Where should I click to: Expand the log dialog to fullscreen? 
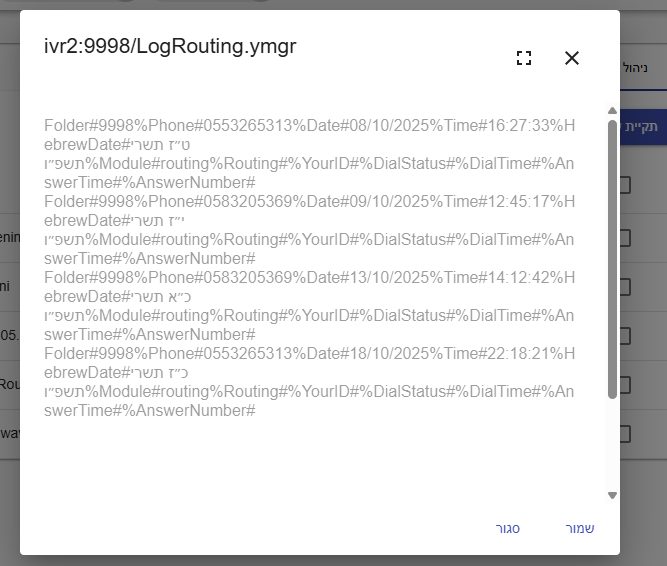pyautogui.click(x=524, y=58)
